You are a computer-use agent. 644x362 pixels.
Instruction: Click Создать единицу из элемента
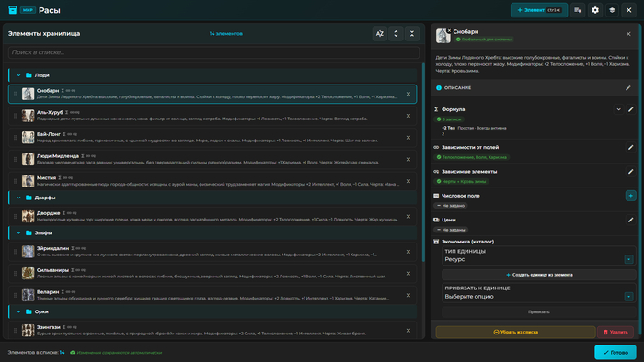point(539,275)
